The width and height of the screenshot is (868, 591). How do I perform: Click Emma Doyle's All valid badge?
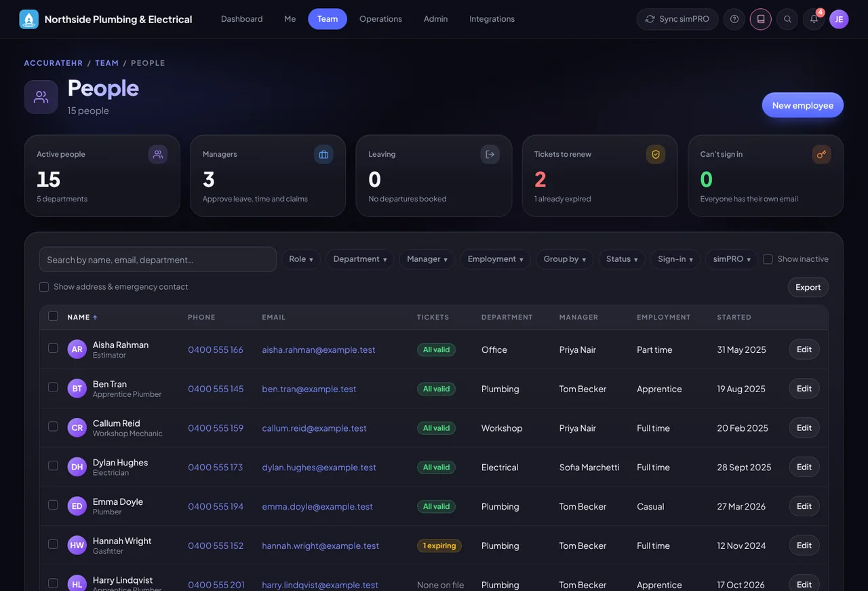(x=436, y=506)
